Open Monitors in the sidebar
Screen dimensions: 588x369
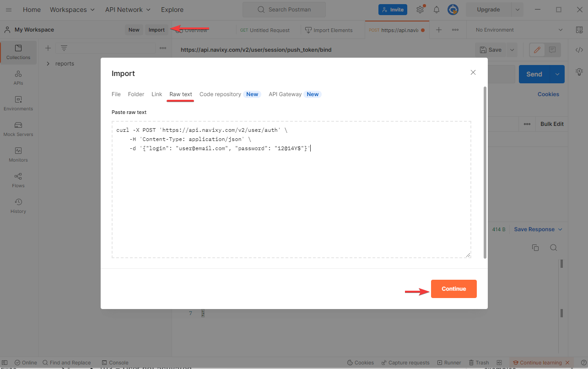coord(18,155)
